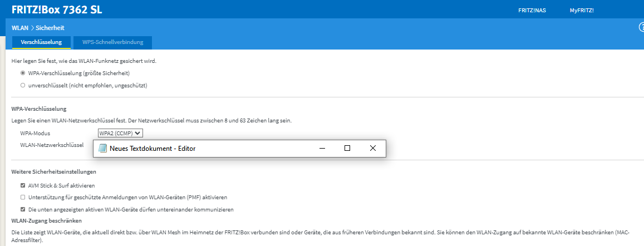Open the WPA-Modus dropdown

point(120,132)
